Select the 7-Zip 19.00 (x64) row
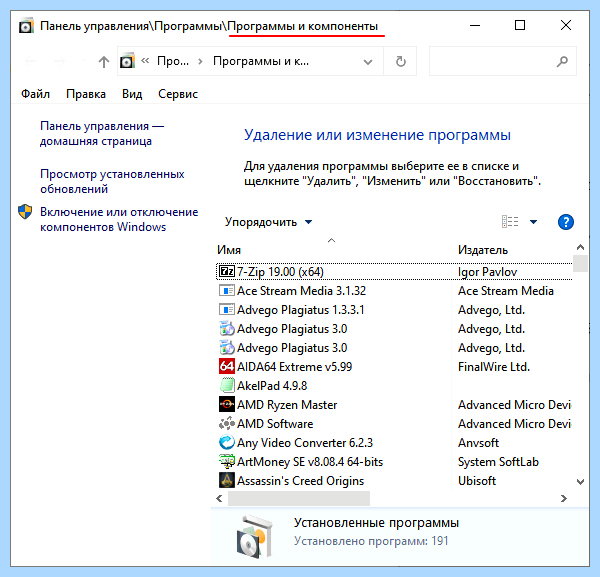 [395, 272]
